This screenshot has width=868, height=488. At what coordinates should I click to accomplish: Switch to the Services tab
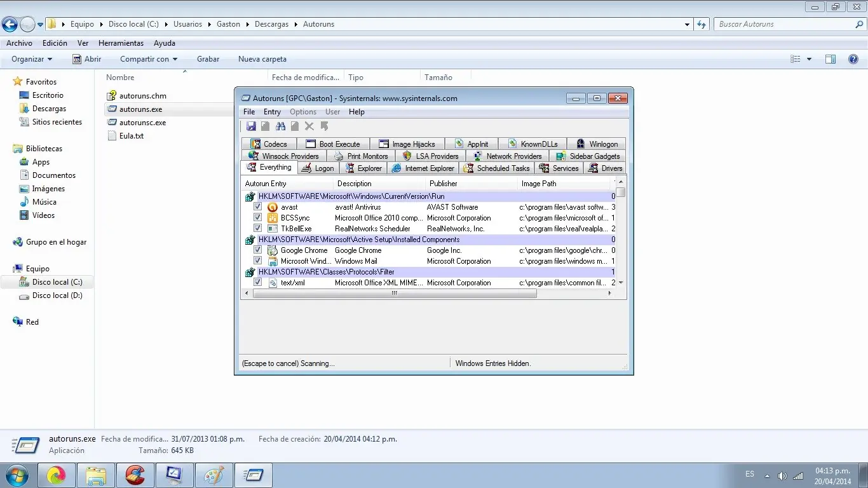coord(559,168)
